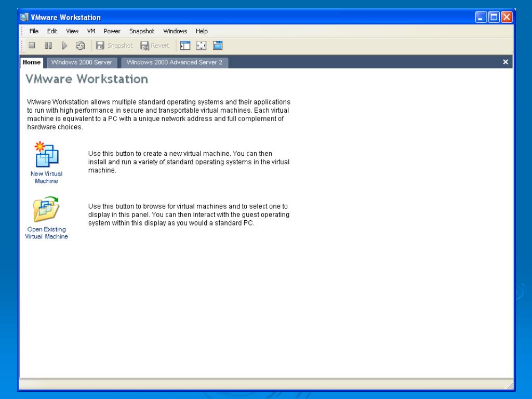This screenshot has width=532, height=399.
Task: Click the Power On play icon
Action: [x=64, y=46]
